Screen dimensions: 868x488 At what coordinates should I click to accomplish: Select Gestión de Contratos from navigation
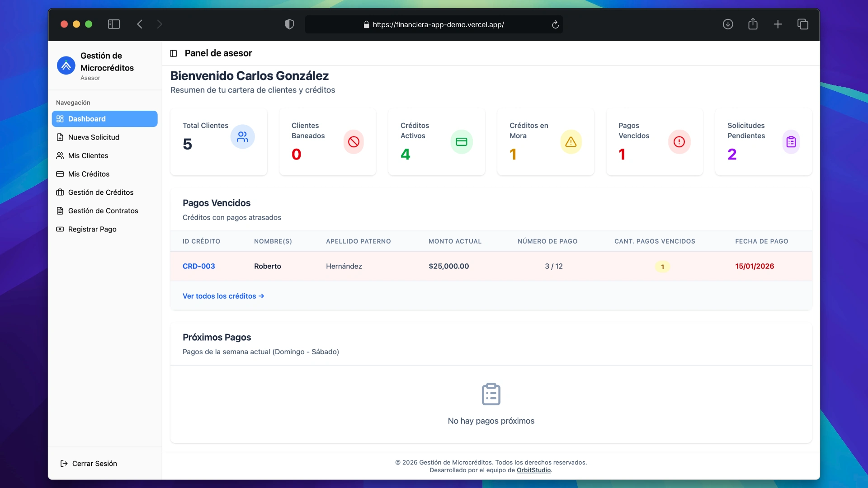pos(103,211)
